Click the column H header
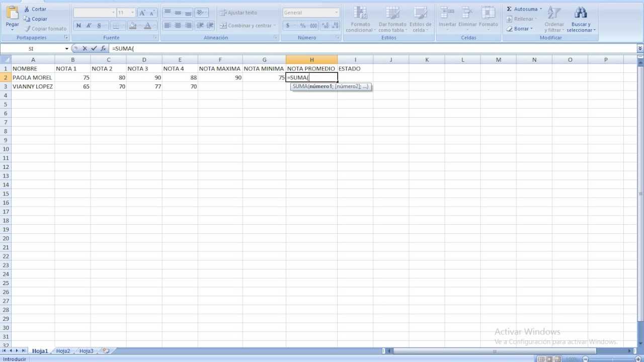This screenshot has width=644, height=362. click(311, 60)
